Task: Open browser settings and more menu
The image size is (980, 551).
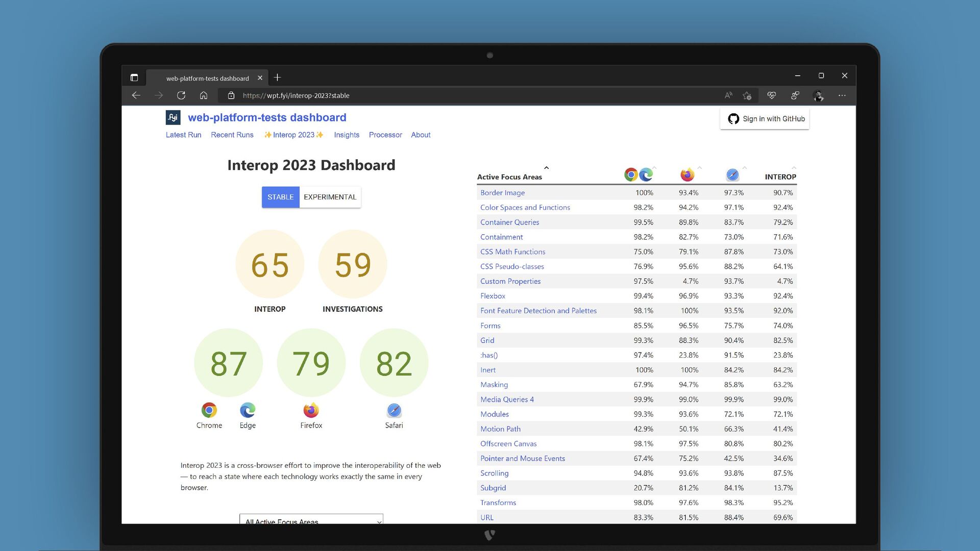Action: (842, 95)
